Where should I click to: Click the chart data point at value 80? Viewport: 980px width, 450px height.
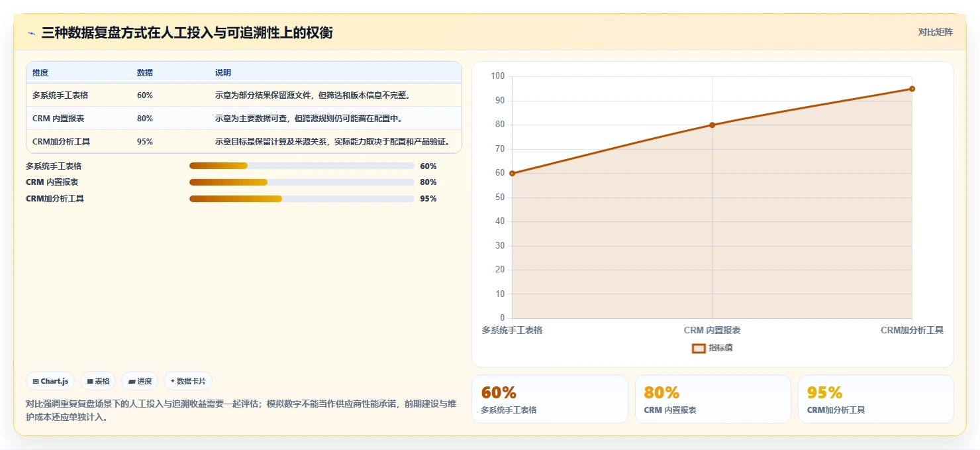(x=712, y=125)
